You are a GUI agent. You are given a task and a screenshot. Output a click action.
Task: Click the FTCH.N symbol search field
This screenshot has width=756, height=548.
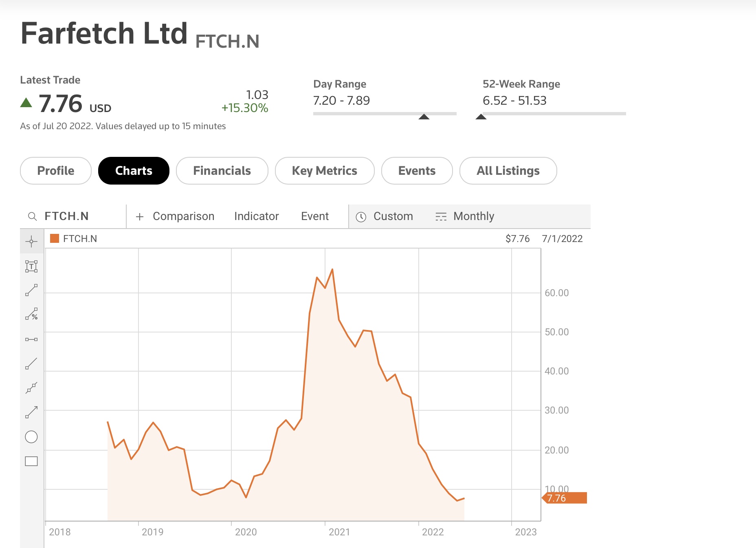pos(73,216)
